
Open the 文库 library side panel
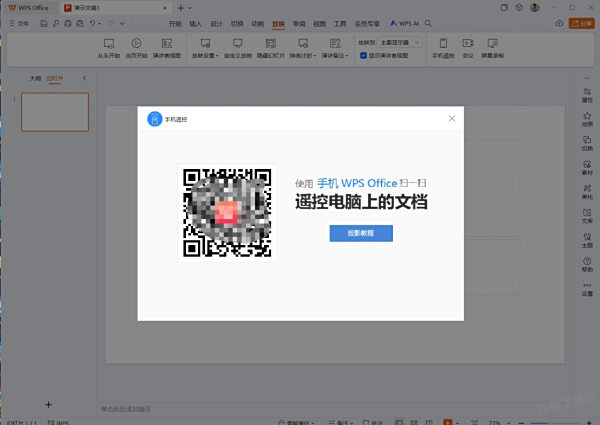point(587,216)
